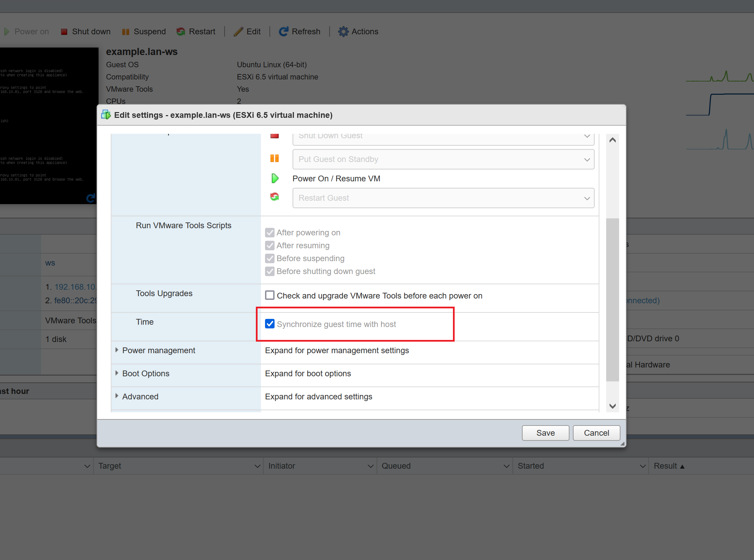Click the console thumbnail refresh icon
The image size is (754, 560).
[x=91, y=198]
